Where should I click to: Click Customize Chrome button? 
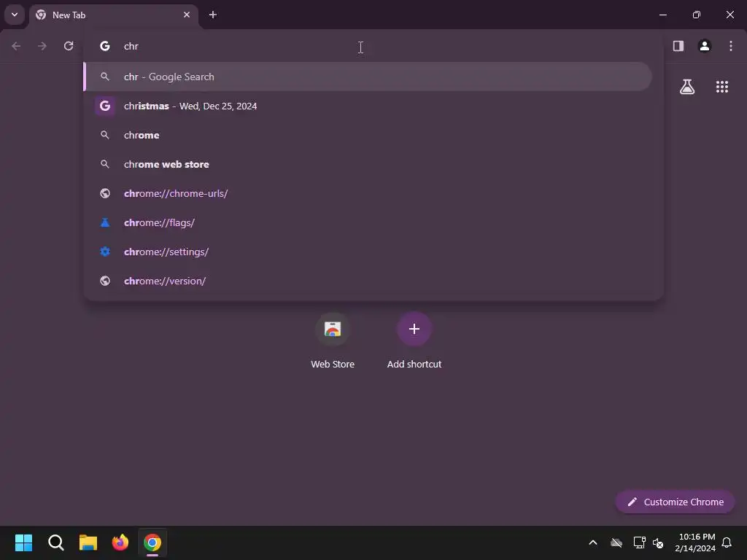(675, 502)
